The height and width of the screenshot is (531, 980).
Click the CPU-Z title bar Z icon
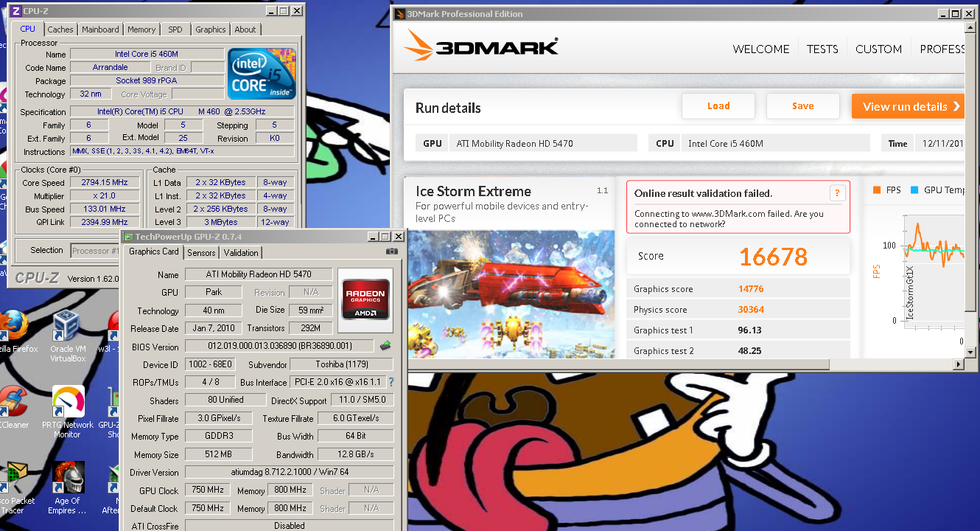click(x=16, y=11)
